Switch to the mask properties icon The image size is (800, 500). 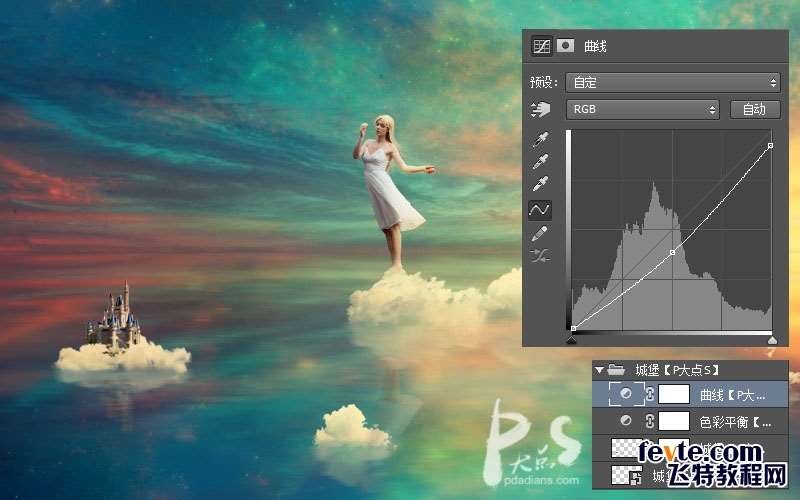(x=565, y=45)
